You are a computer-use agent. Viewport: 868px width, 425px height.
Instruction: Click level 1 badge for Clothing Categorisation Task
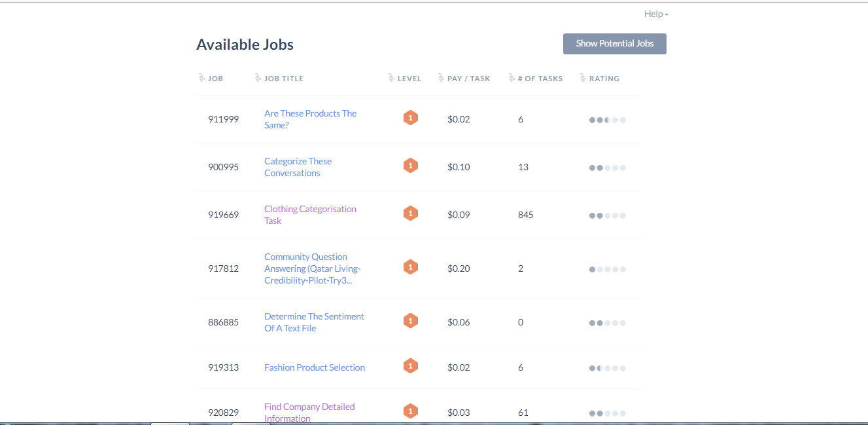(410, 214)
